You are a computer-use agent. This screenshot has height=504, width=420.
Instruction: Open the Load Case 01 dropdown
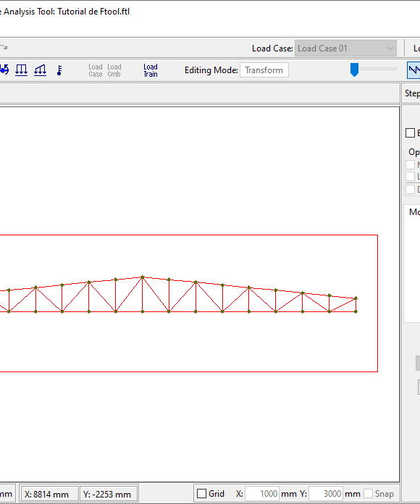(x=345, y=49)
